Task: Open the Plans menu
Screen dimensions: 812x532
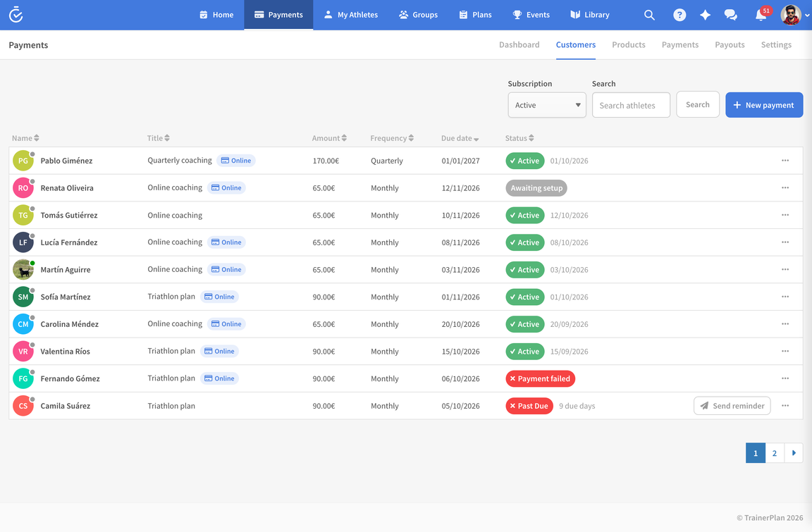Action: (475, 15)
